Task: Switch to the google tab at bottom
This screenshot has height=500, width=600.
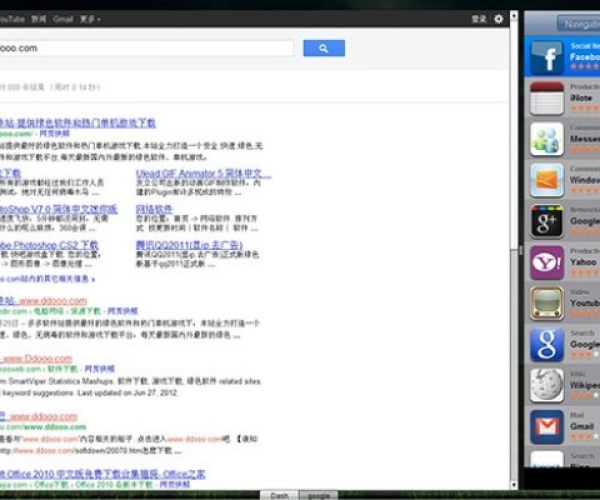Action: (316, 494)
